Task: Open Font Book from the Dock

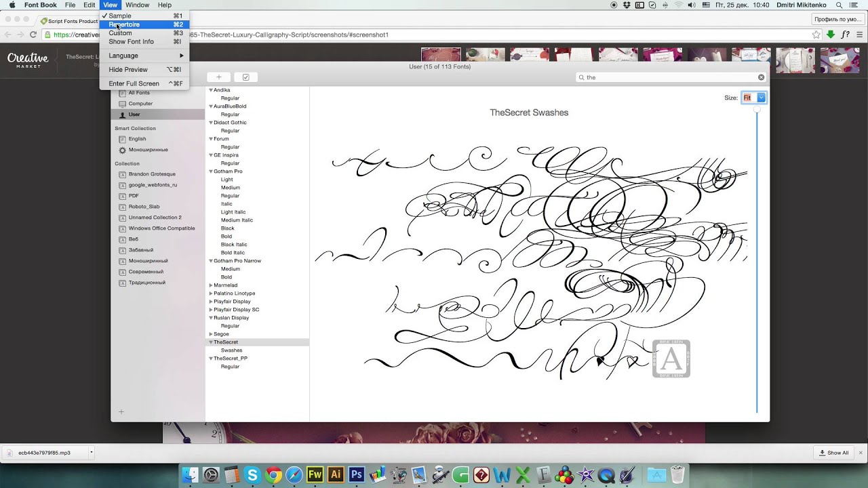Action: [x=543, y=475]
